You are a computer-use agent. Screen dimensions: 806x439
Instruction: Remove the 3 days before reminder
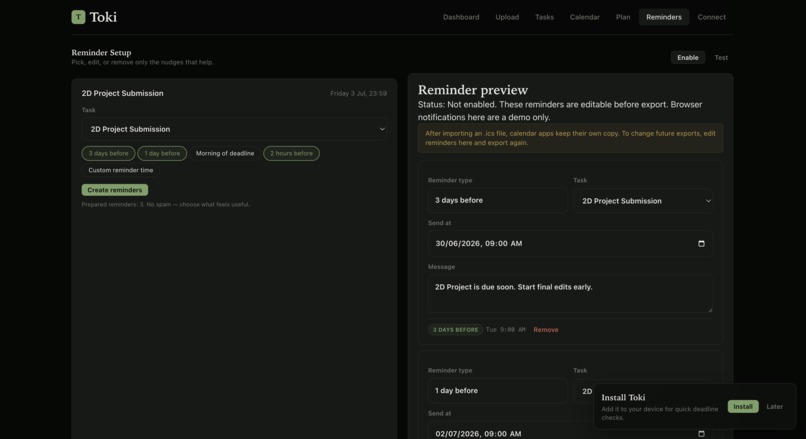[546, 330]
